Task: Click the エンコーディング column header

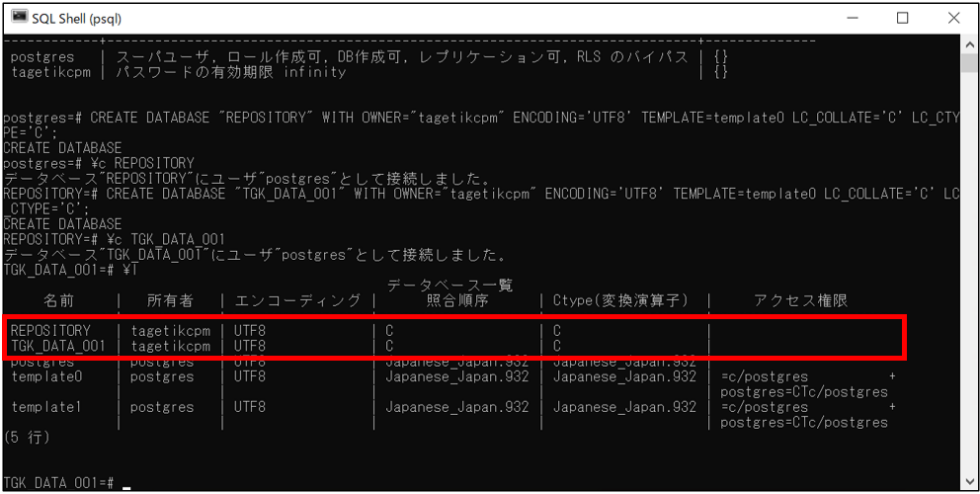Action: point(298,300)
